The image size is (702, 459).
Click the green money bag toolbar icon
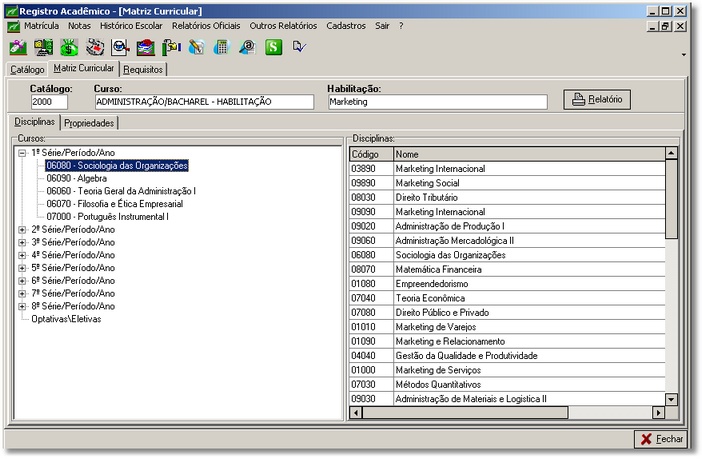tap(70, 47)
